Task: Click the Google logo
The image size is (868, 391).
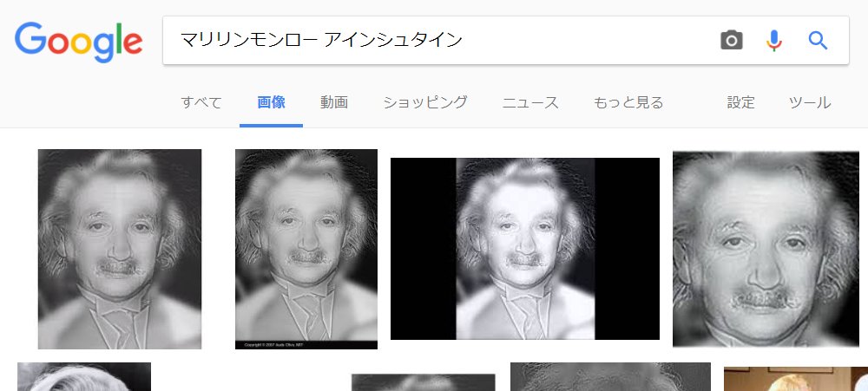Action: (79, 42)
